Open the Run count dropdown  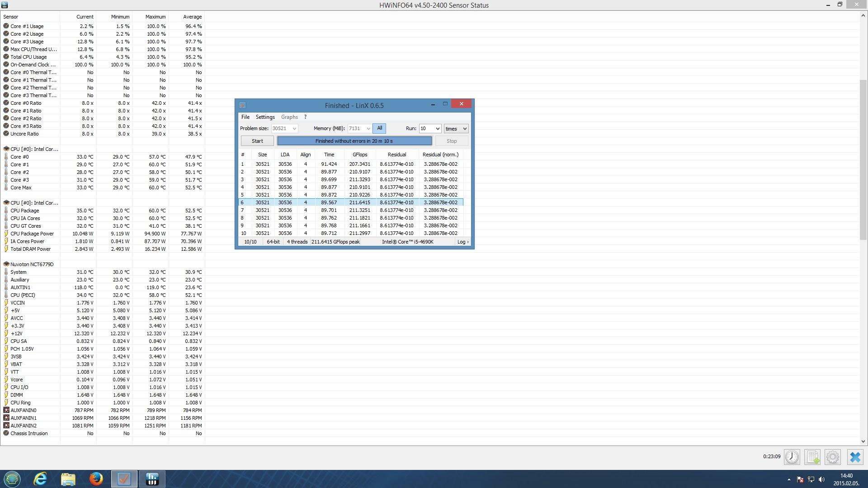(x=437, y=129)
